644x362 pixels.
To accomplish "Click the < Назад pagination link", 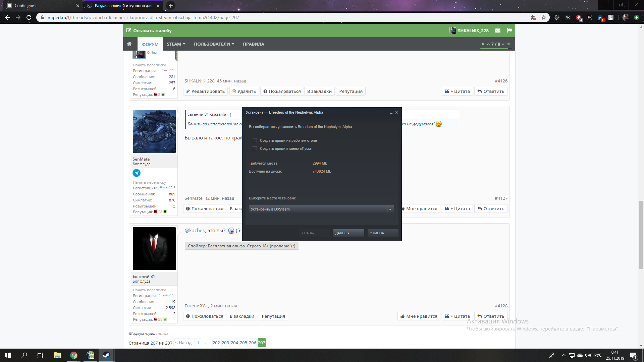I will 183,343.
